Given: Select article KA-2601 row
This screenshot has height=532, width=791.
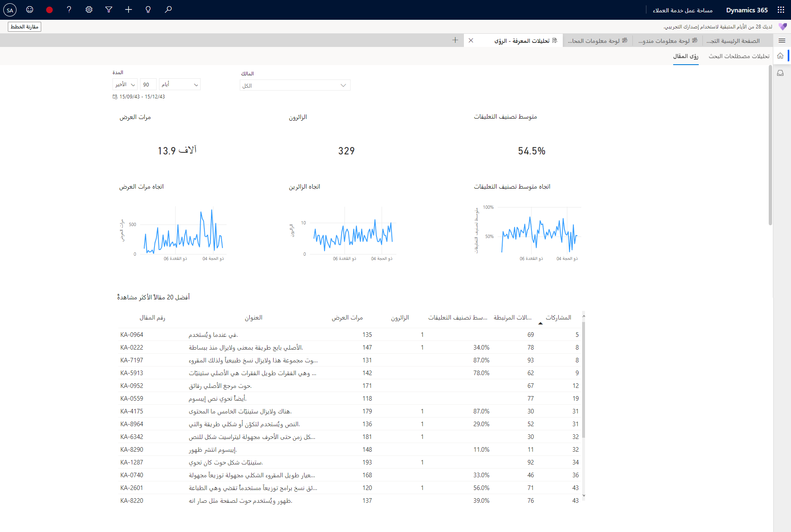Looking at the screenshot, I should tap(350, 488).
